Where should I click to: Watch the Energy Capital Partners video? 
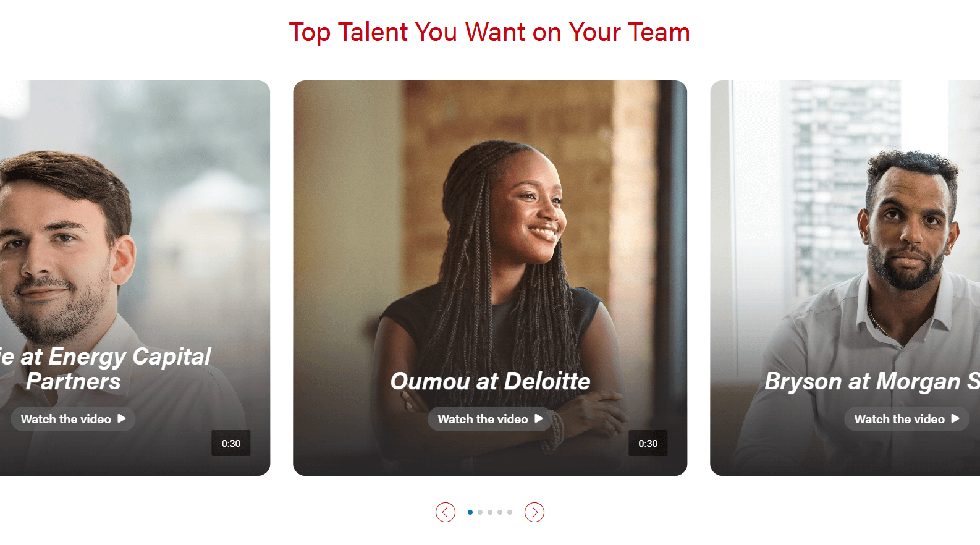coord(73,419)
